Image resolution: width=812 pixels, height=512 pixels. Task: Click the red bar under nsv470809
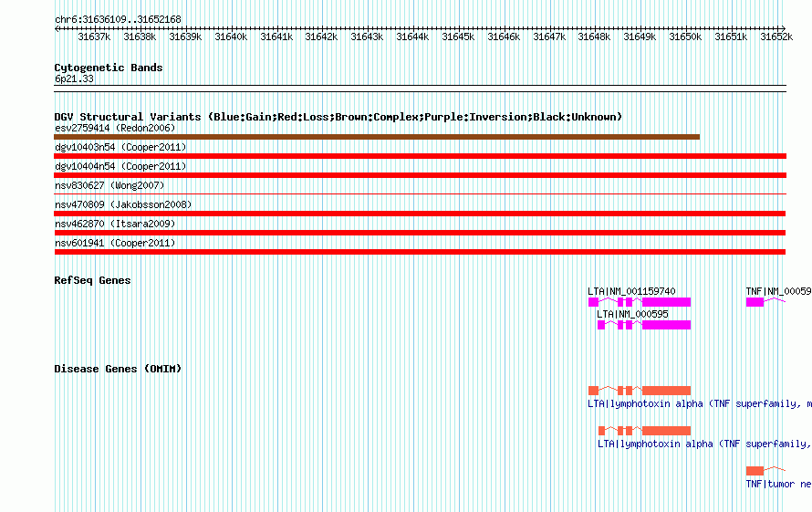click(420, 214)
